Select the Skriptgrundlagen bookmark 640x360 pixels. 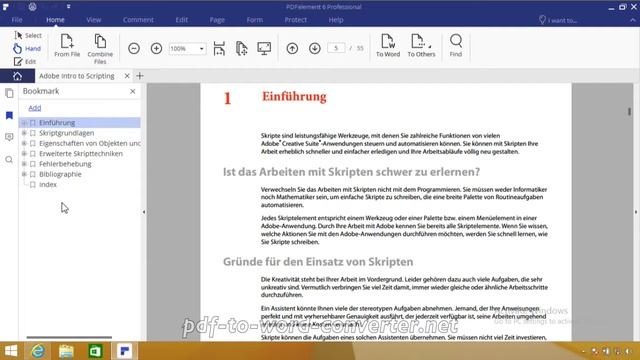click(67, 133)
